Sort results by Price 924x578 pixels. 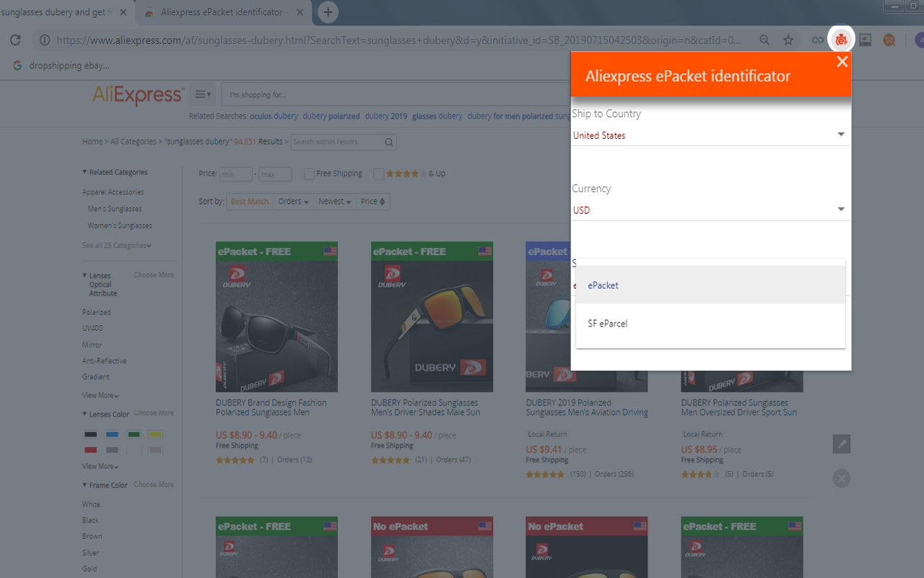pyautogui.click(x=373, y=202)
